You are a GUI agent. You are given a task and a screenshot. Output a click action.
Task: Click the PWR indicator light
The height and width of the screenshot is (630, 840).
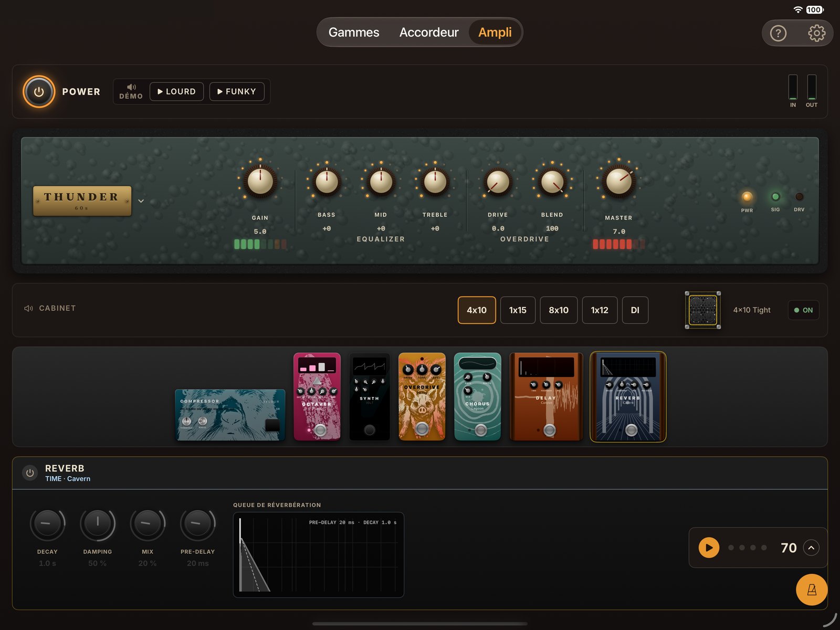[x=747, y=197]
